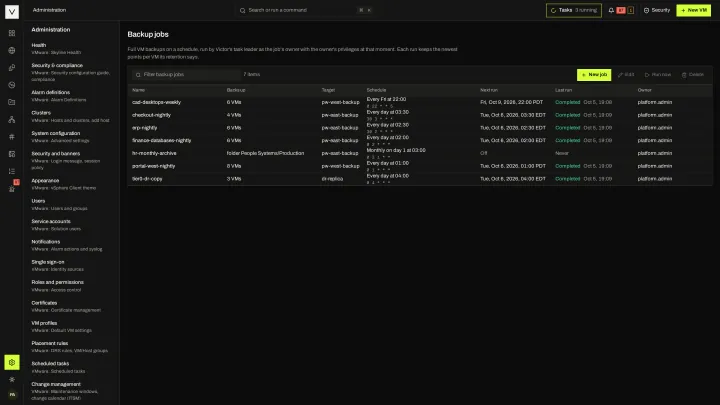Image resolution: width=720 pixels, height=405 pixels.
Task: Open Users section
Action: [71, 204]
